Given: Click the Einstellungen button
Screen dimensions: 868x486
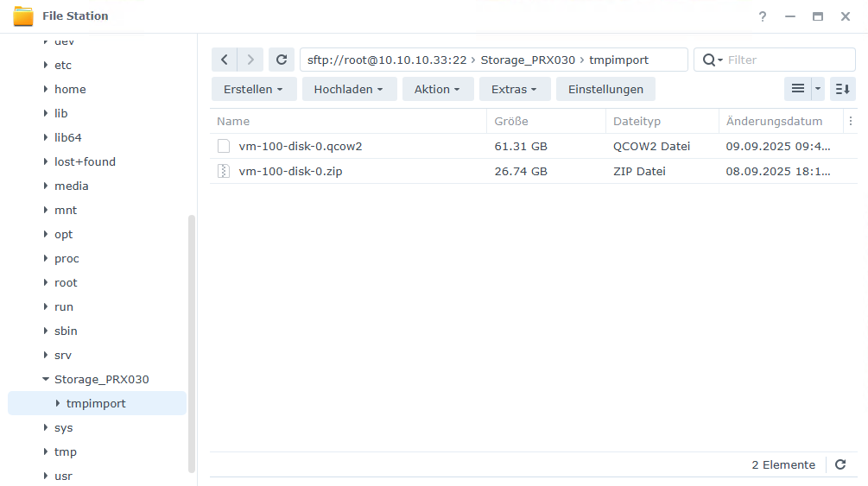Looking at the screenshot, I should click(605, 89).
